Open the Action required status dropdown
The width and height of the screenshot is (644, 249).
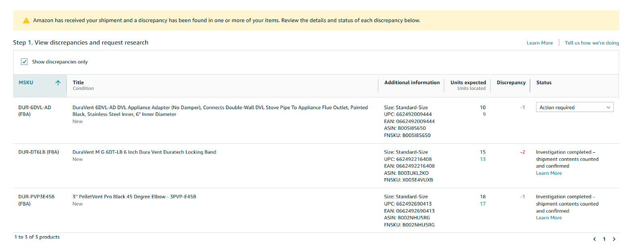[574, 107]
